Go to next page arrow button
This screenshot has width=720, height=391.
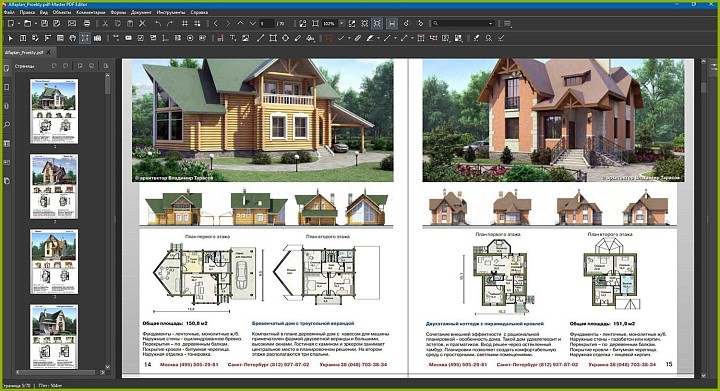[x=228, y=23]
